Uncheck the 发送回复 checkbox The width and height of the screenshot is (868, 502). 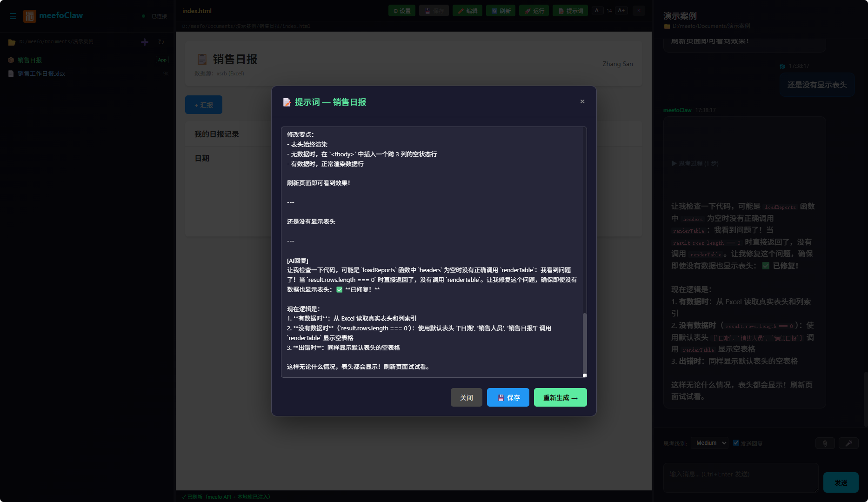coord(736,442)
